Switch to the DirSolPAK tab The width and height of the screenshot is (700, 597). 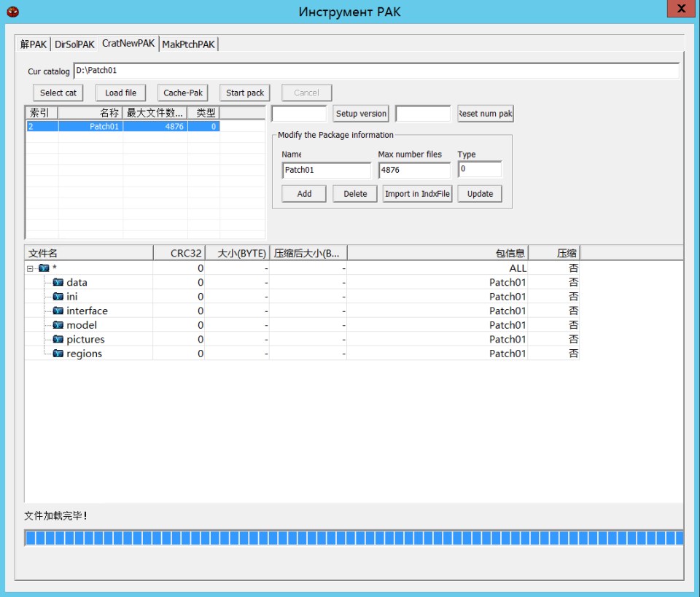(74, 44)
